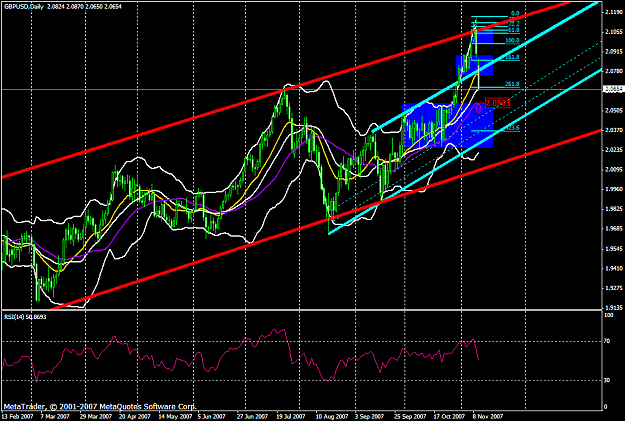Click the 7 Mar 2007 date label

pos(55,417)
